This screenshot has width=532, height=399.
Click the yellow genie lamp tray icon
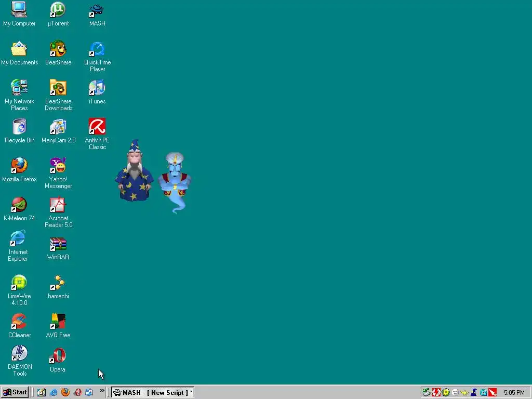464,393
